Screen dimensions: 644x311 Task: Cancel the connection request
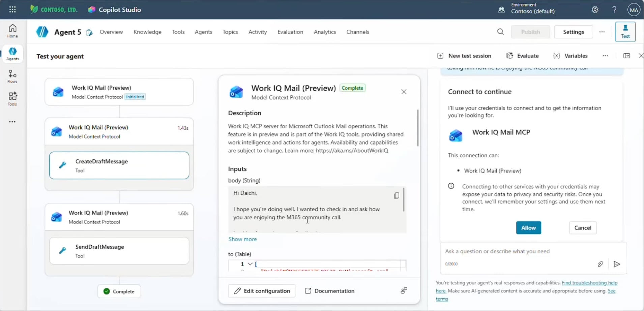coord(583,228)
